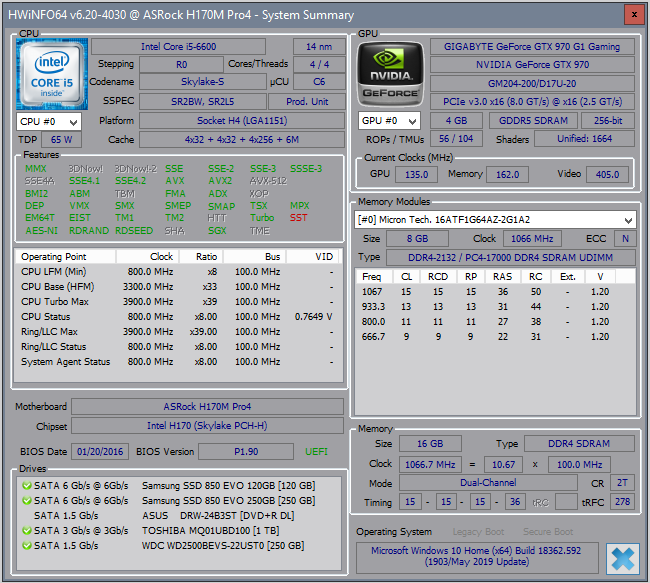
Task: Click the memory clock 1066.7 MHz field
Action: 430,464
